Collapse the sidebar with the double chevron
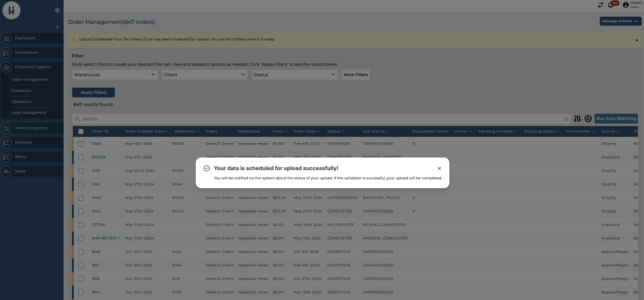 58,27
